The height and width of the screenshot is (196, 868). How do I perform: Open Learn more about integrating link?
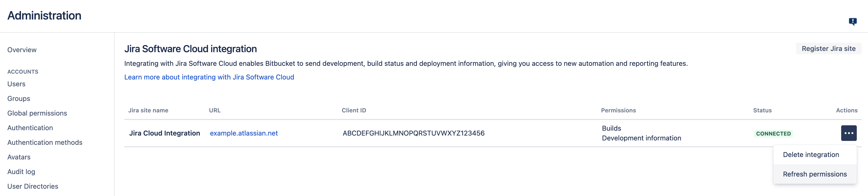pyautogui.click(x=209, y=77)
